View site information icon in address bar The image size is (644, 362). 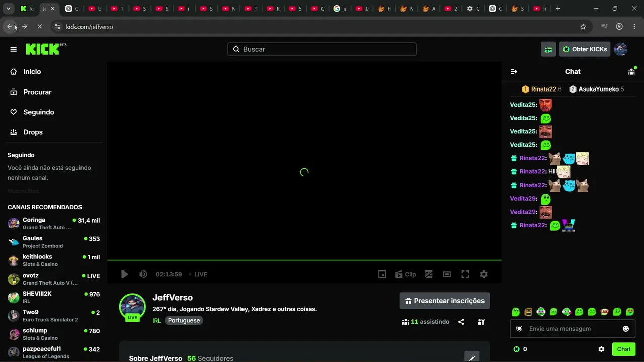[x=57, y=27]
